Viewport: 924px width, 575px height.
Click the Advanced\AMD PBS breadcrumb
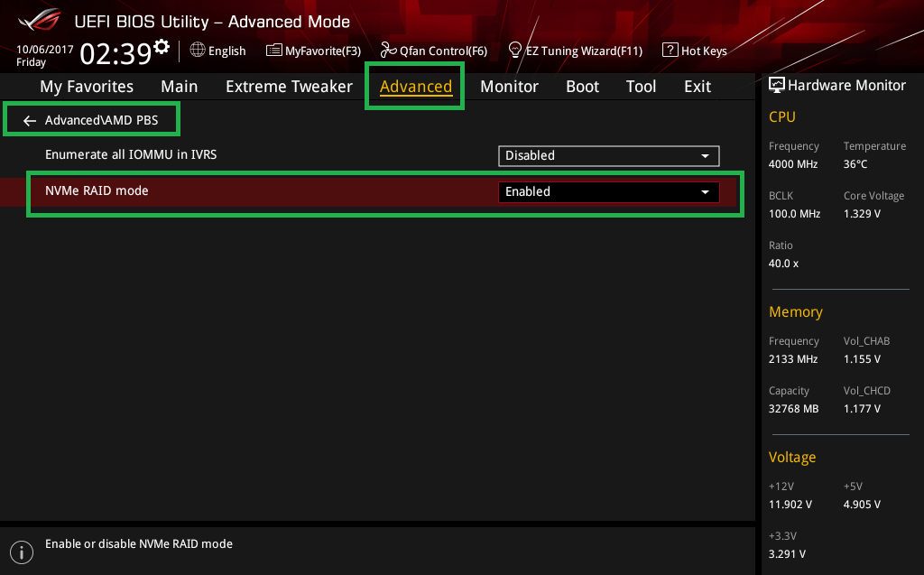pyautogui.click(x=101, y=120)
